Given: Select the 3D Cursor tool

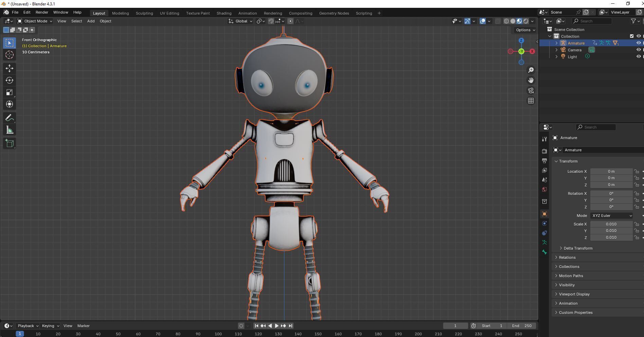Looking at the screenshot, I should pyautogui.click(x=10, y=55).
